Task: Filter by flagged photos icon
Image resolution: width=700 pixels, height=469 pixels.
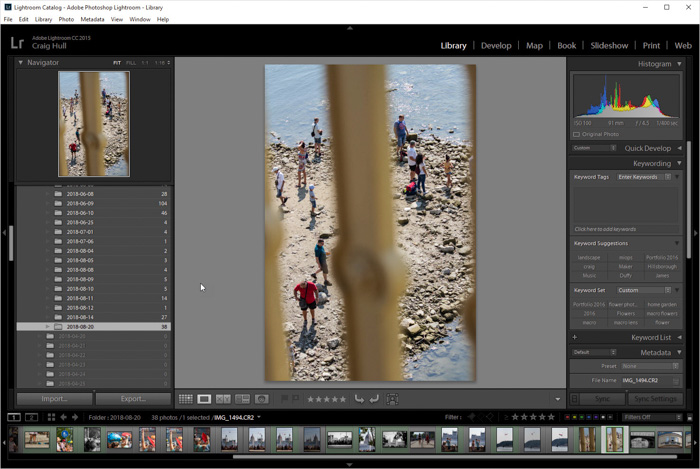Action: click(471, 417)
